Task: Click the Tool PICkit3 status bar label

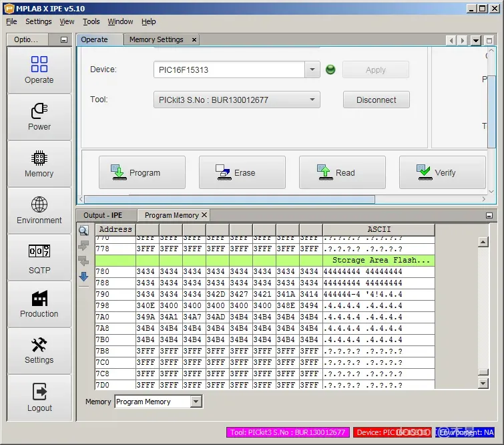Action: tap(288, 432)
